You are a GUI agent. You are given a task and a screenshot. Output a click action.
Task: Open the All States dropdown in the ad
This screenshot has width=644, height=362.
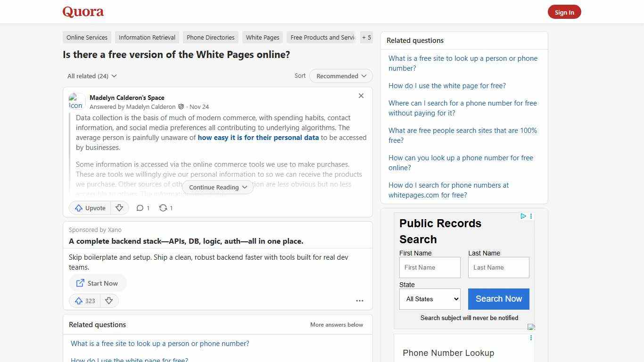pos(429,299)
